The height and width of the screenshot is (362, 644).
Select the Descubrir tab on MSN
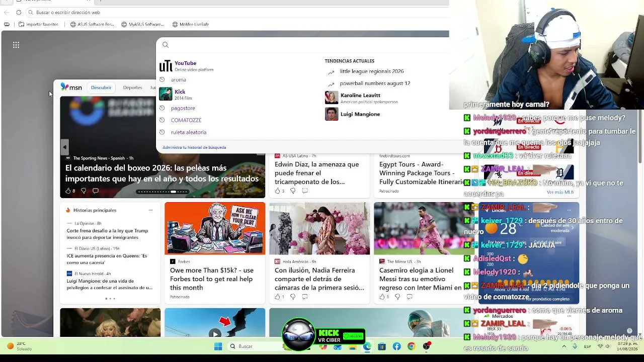pyautogui.click(x=101, y=87)
